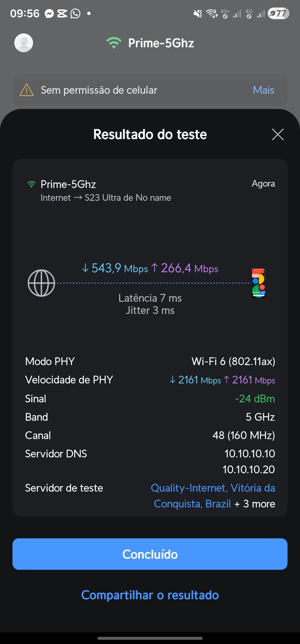Open the Messenger notification icon
The image size is (300, 644).
point(49,13)
